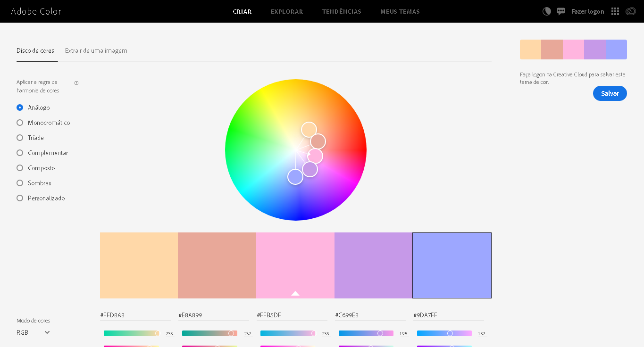Click the Salvar button
644x347 pixels.
pyautogui.click(x=610, y=93)
